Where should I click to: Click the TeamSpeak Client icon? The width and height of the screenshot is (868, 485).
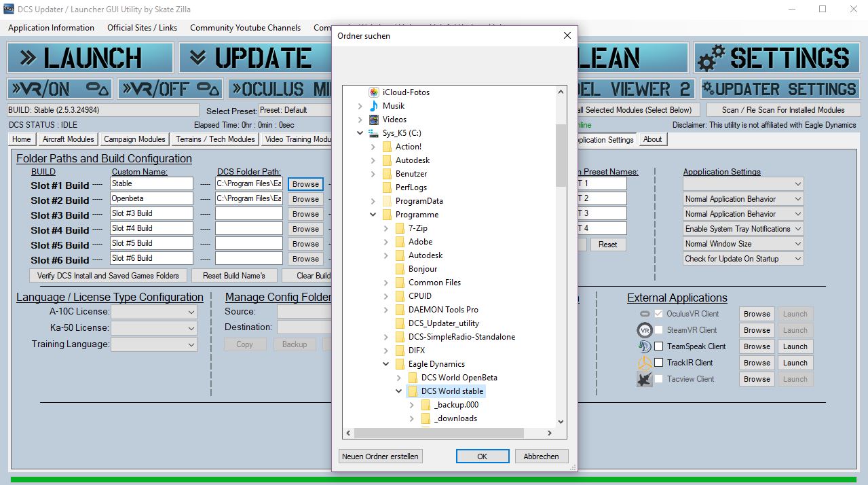645,346
